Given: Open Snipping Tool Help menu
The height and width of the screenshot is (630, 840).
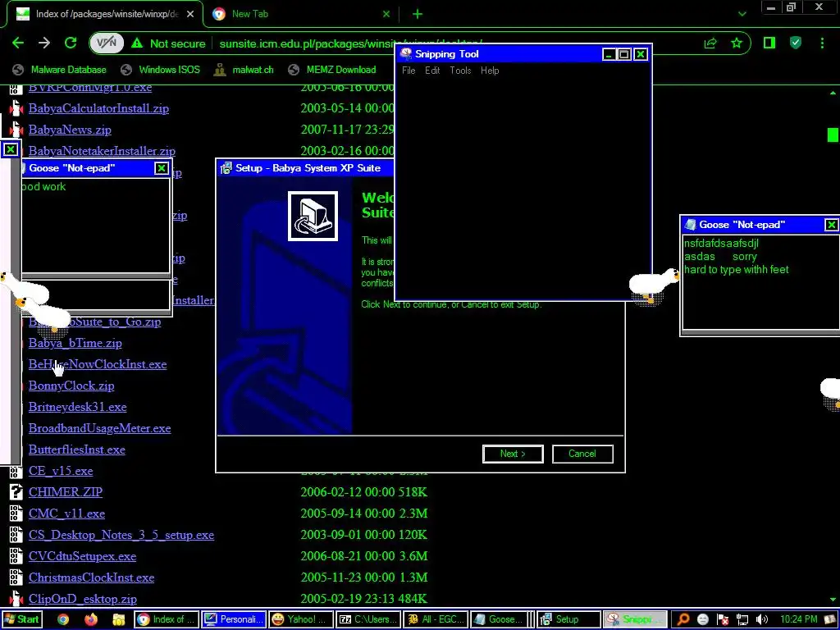Looking at the screenshot, I should pyautogui.click(x=490, y=71).
